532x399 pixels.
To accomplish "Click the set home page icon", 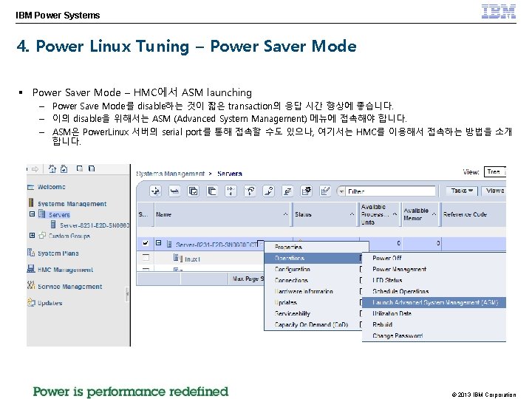I will coord(64,168).
